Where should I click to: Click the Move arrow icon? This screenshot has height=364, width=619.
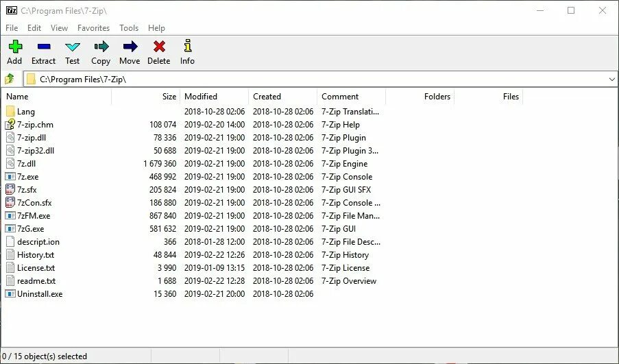point(130,47)
